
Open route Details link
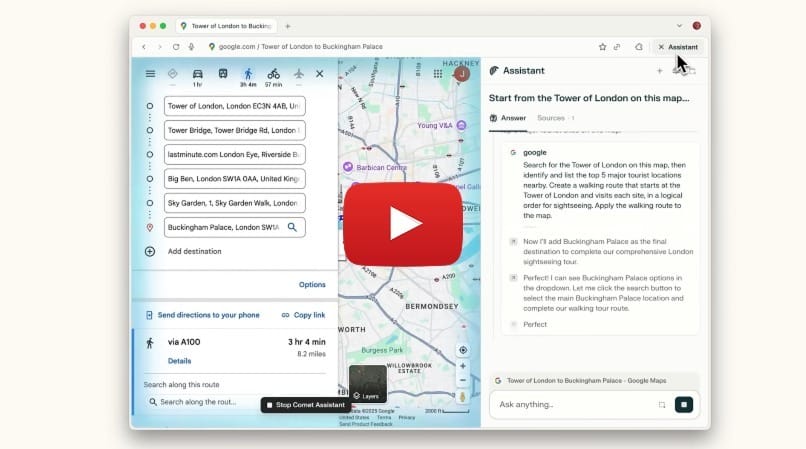[179, 361]
